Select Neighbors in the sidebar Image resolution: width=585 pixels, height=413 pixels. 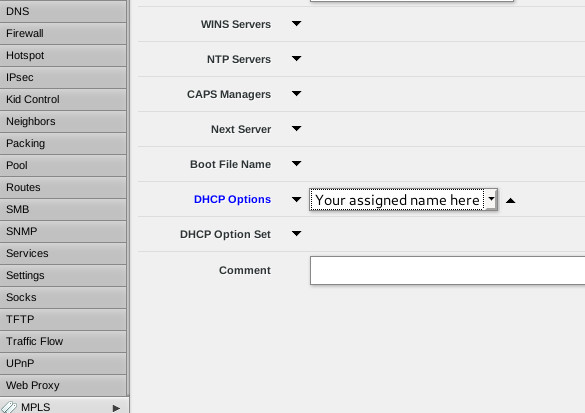63,121
